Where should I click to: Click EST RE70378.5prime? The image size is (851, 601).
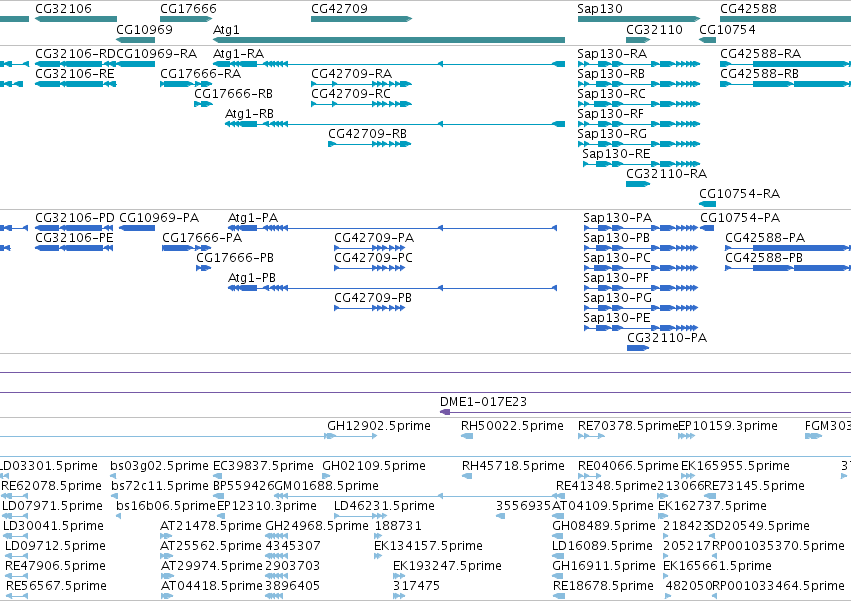(592, 436)
